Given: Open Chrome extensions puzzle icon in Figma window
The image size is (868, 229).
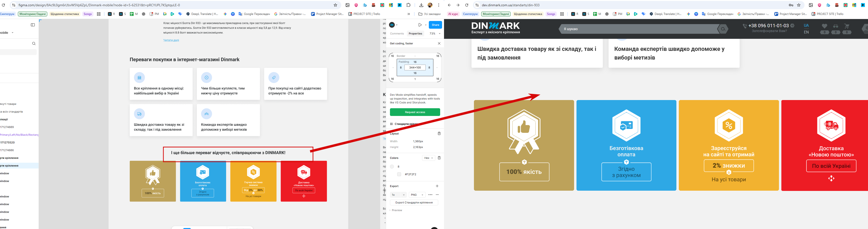Looking at the screenshot, I should [x=408, y=5].
